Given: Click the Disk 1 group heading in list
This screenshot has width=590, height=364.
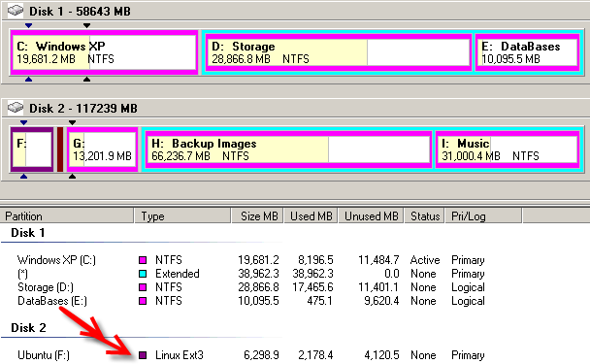Looking at the screenshot, I should [x=28, y=233].
